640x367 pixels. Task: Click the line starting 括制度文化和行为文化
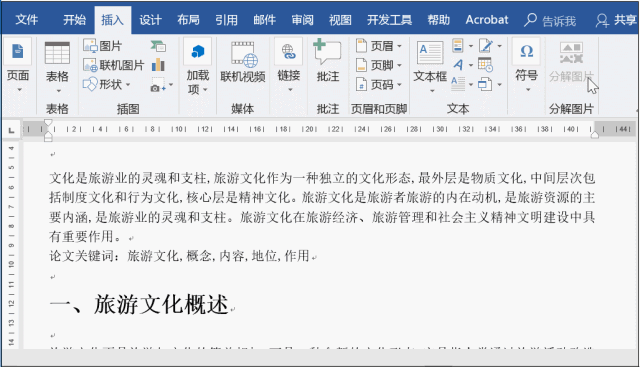click(322, 198)
